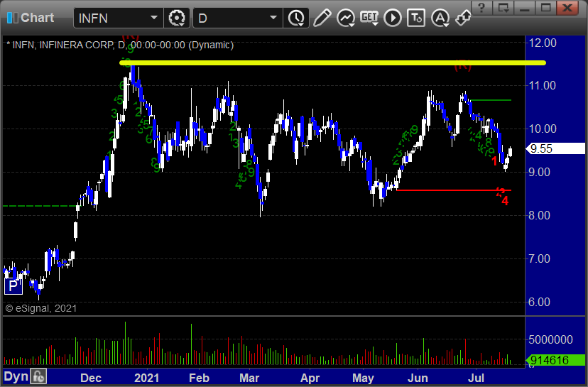The image size is (588, 387).
Task: Select the pencil drawing tool
Action: tap(322, 18)
